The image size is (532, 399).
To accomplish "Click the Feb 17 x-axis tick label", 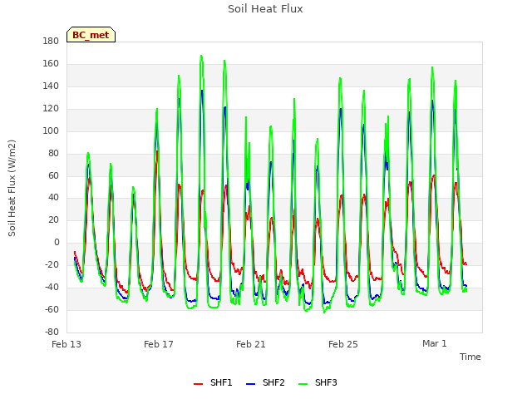I will pyautogui.click(x=159, y=344).
